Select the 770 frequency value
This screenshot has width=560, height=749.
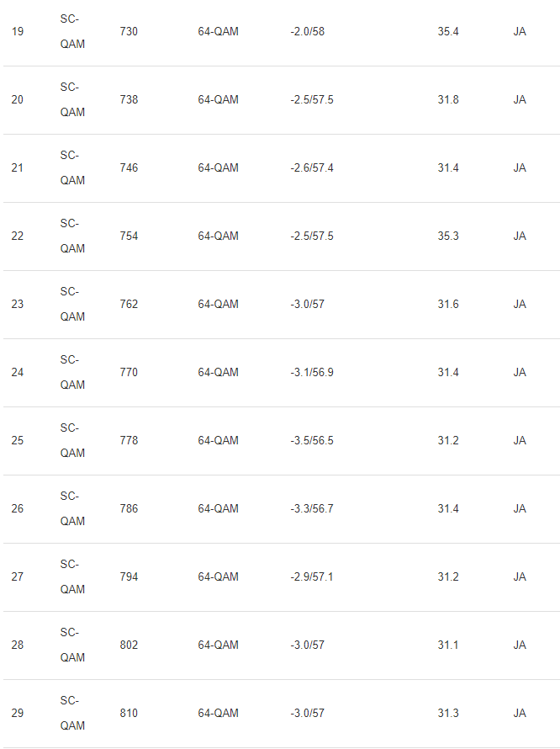(129, 373)
